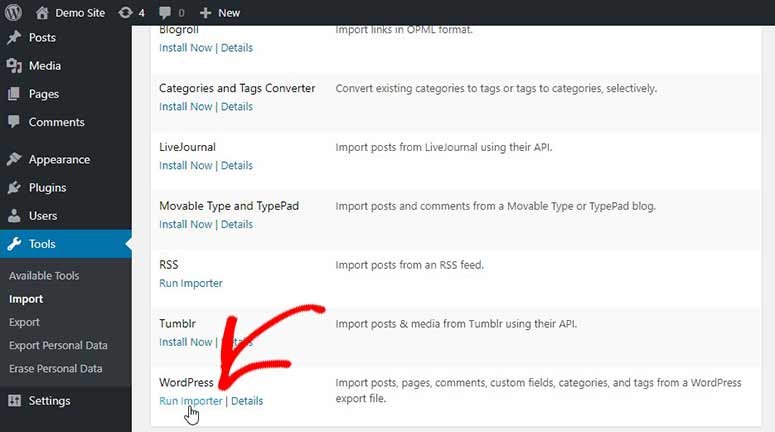Viewport: 775px width, 432px height.
Task: Install Movable Type and TypePad importer
Action: coord(185,224)
